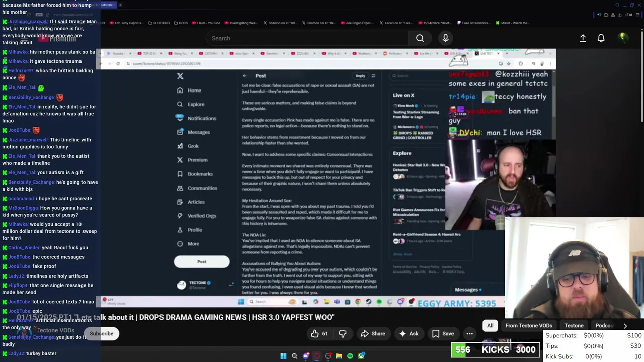Screen dimensions: 644x362
Task: Open Premium in X sidebar
Action: (192, 160)
